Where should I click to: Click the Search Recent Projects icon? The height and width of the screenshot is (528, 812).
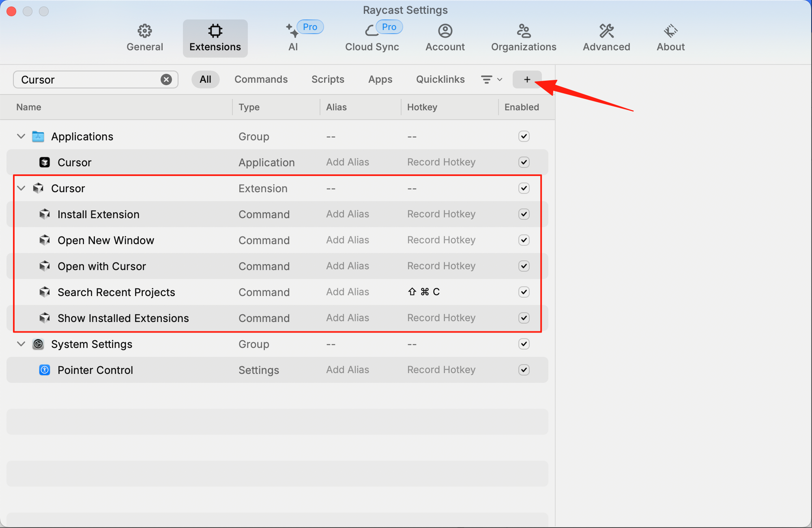[x=45, y=292]
